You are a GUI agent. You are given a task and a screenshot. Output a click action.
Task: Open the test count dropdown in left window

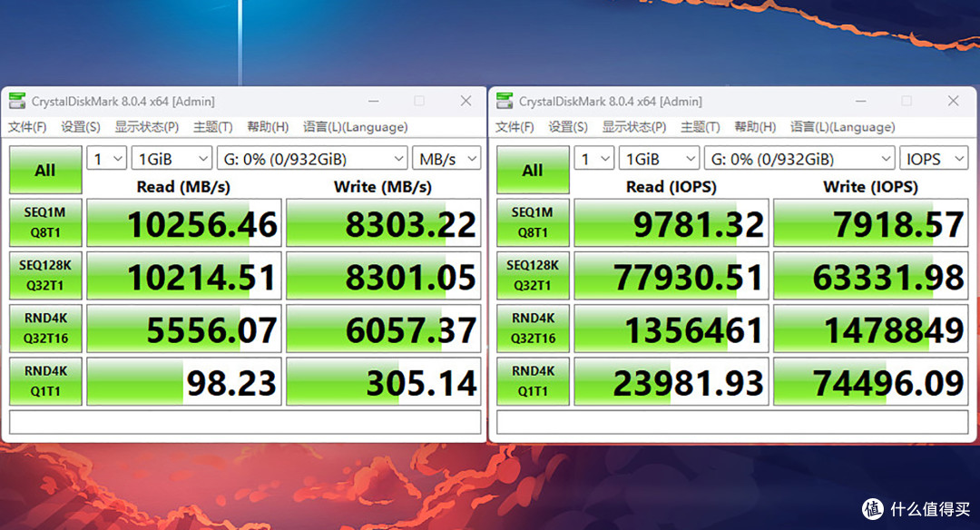click(106, 158)
